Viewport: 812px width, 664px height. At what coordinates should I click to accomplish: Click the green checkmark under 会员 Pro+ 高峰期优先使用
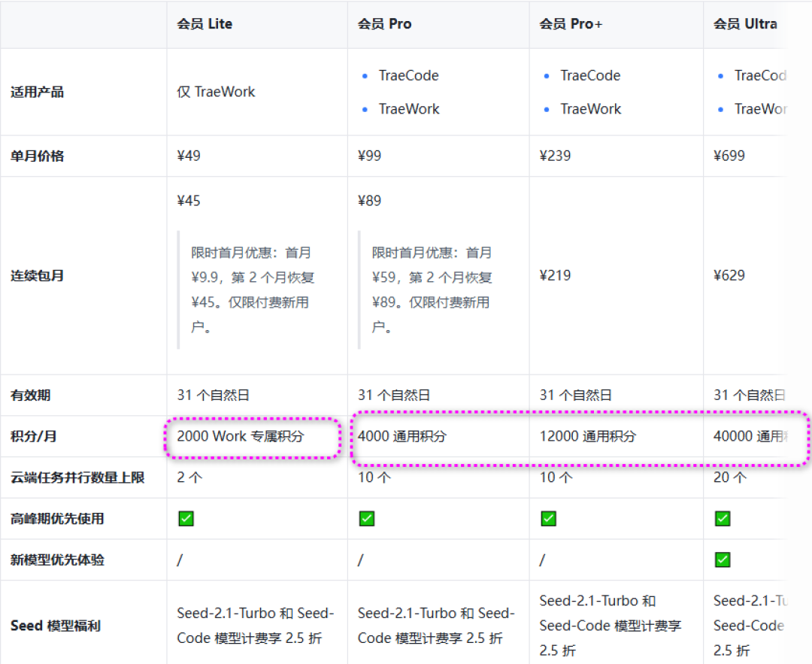pos(548,518)
